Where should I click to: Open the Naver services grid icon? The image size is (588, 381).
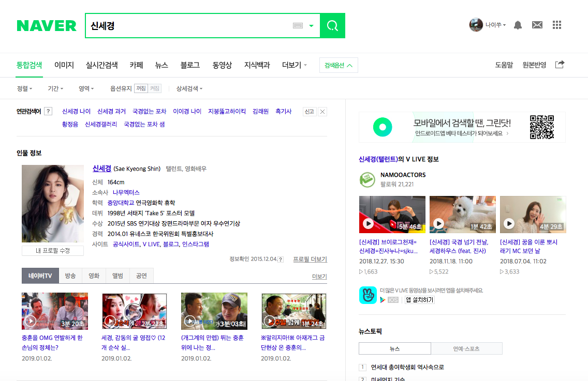coord(557,25)
